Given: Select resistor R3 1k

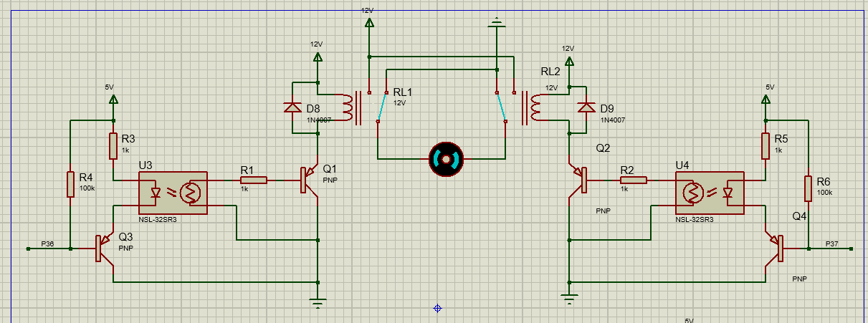Looking at the screenshot, I should coord(113,146).
